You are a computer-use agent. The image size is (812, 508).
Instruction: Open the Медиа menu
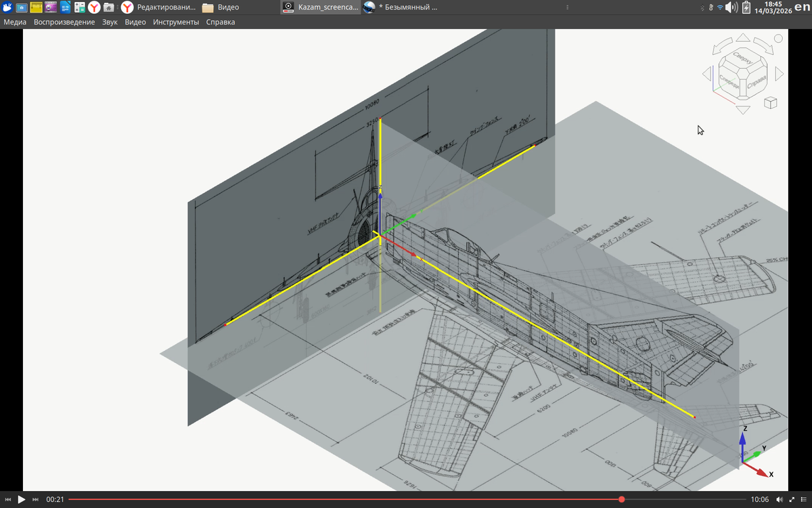click(x=15, y=22)
